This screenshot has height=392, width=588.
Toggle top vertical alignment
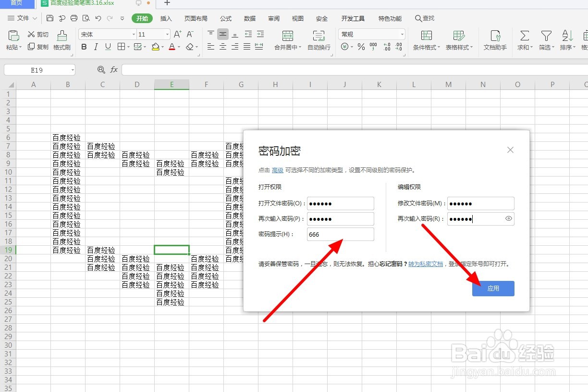pos(211,34)
